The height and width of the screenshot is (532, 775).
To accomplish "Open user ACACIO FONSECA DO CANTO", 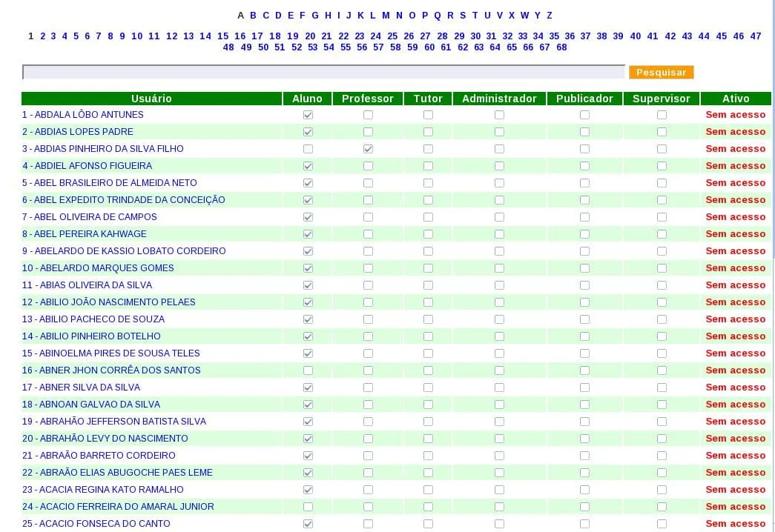I will pos(96,524).
